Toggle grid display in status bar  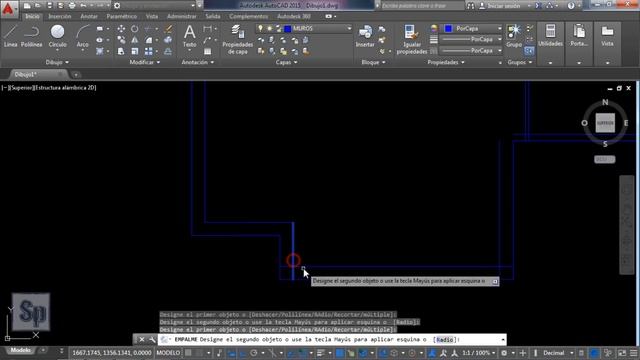[188, 353]
